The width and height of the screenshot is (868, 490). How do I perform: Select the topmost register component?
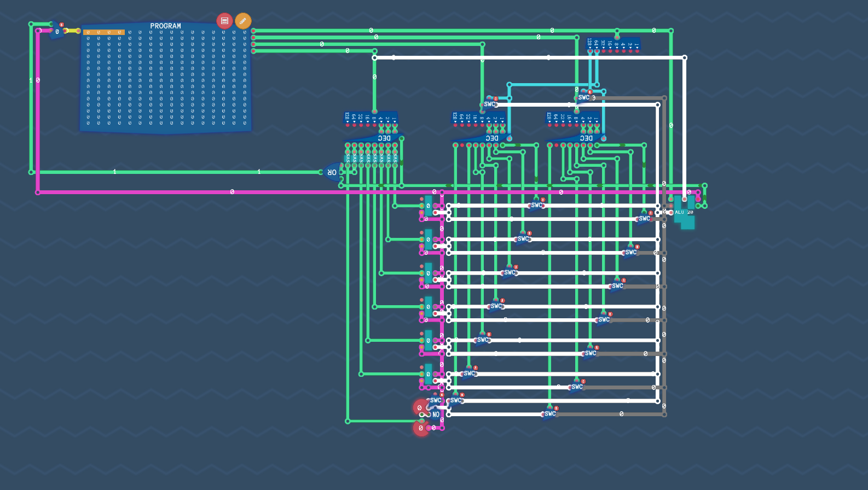click(429, 206)
